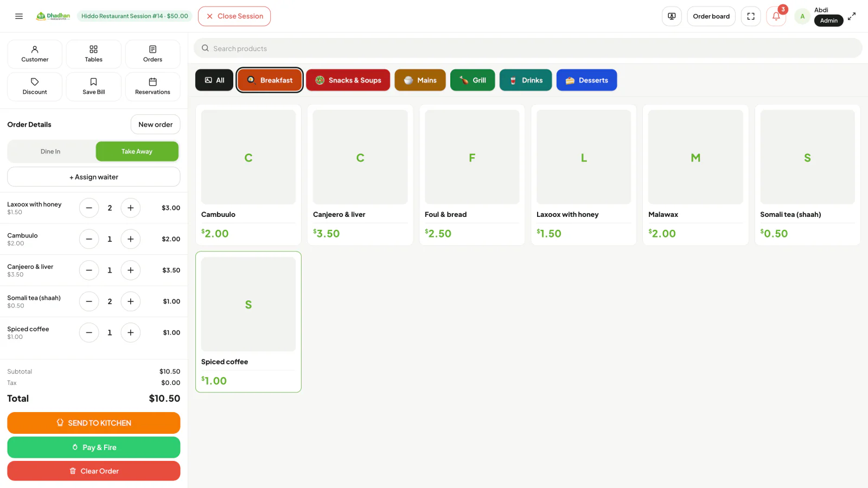
Task: Switch order type to Dine In
Action: [51, 151]
